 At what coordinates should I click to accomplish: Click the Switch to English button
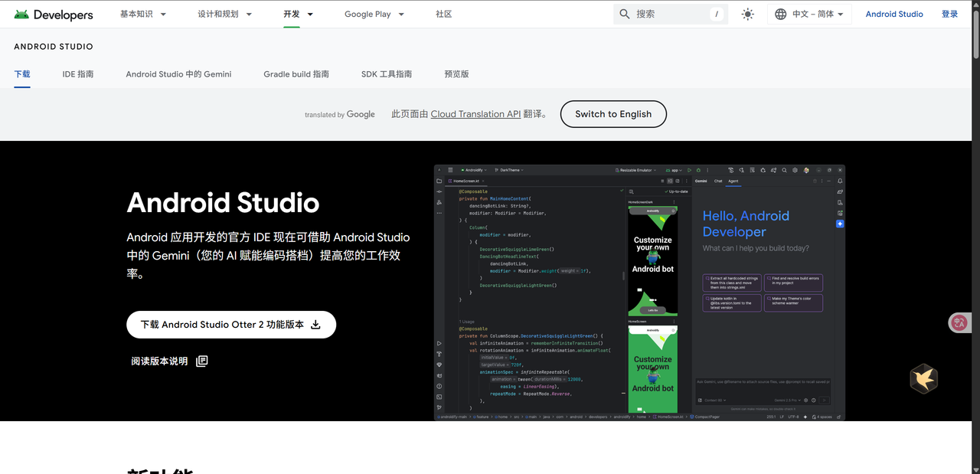coord(613,114)
